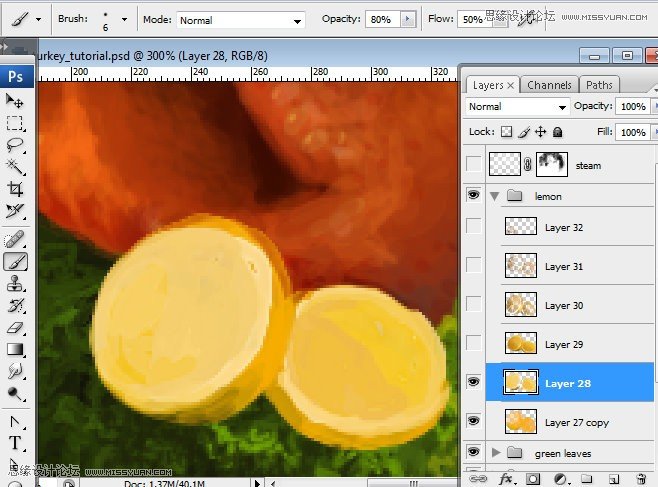Show Layer 30

(474, 304)
